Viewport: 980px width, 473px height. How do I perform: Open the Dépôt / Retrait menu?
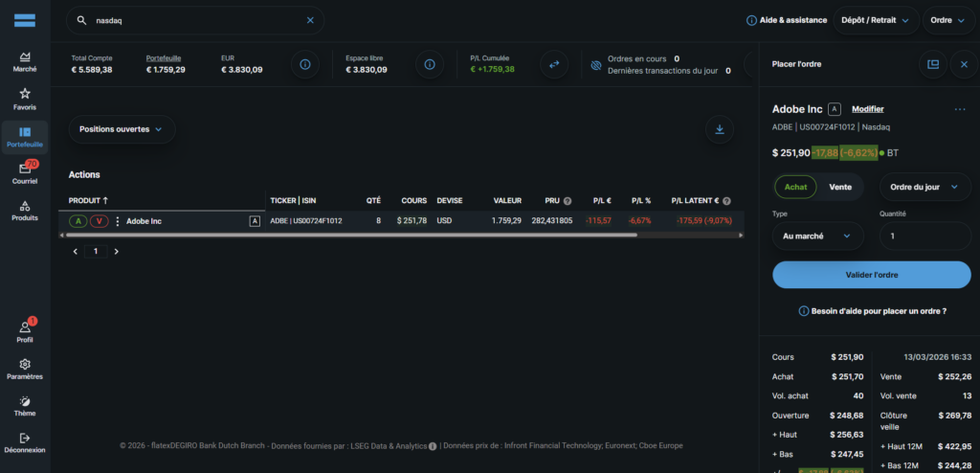(x=875, y=20)
